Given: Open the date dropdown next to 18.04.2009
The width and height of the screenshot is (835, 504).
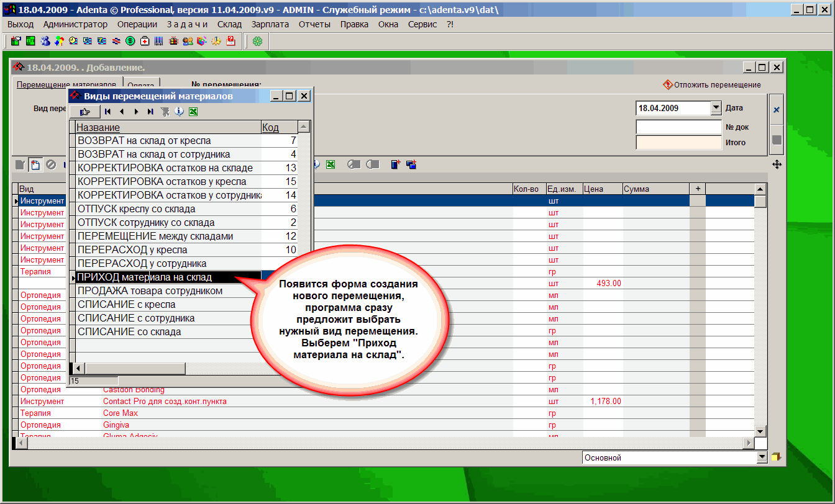Looking at the screenshot, I should click(x=715, y=108).
